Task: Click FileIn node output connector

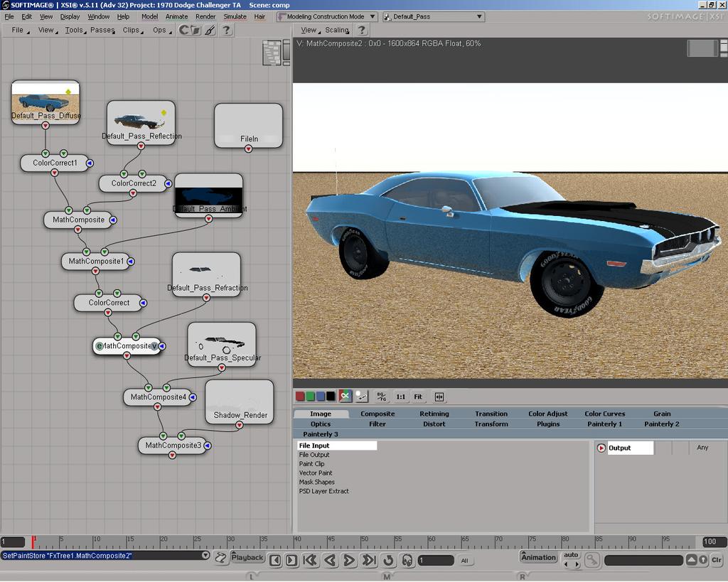Action: (248, 149)
